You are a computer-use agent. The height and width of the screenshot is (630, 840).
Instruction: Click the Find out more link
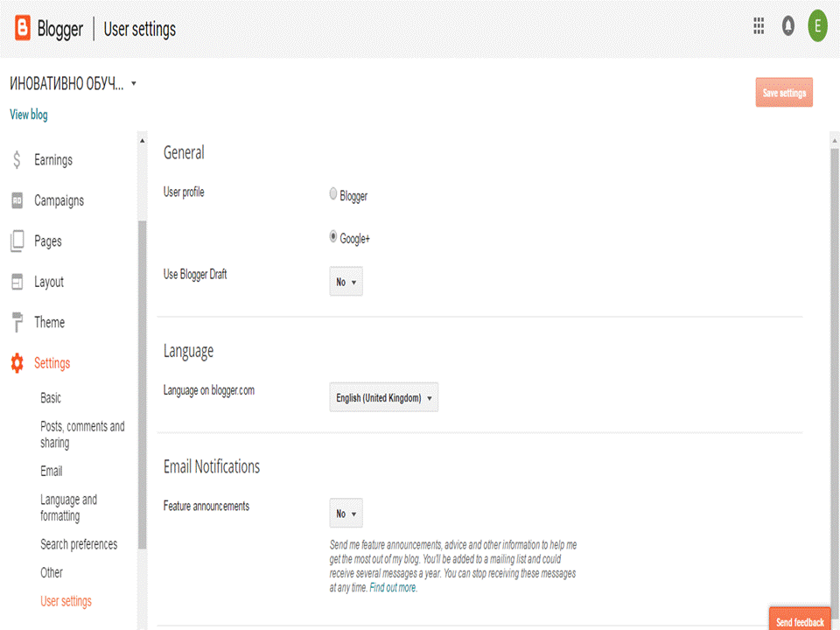(x=393, y=588)
